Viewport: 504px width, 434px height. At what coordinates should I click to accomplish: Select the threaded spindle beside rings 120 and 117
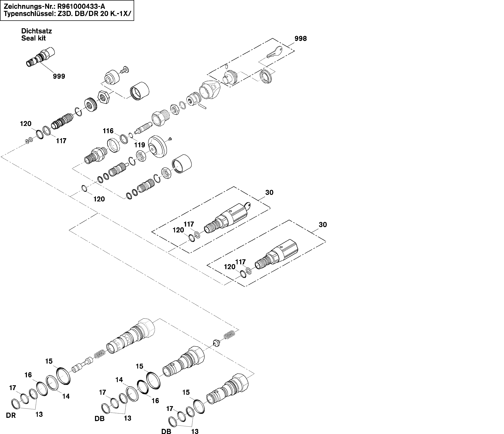point(62,121)
